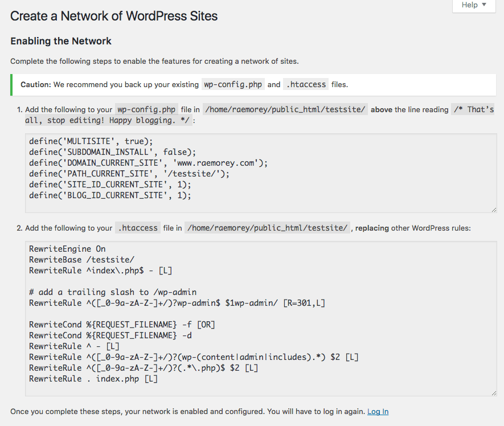Image resolution: width=504 pixels, height=426 pixels.
Task: Click the PATH_CURRENT_SITE define line
Action: pos(129,174)
